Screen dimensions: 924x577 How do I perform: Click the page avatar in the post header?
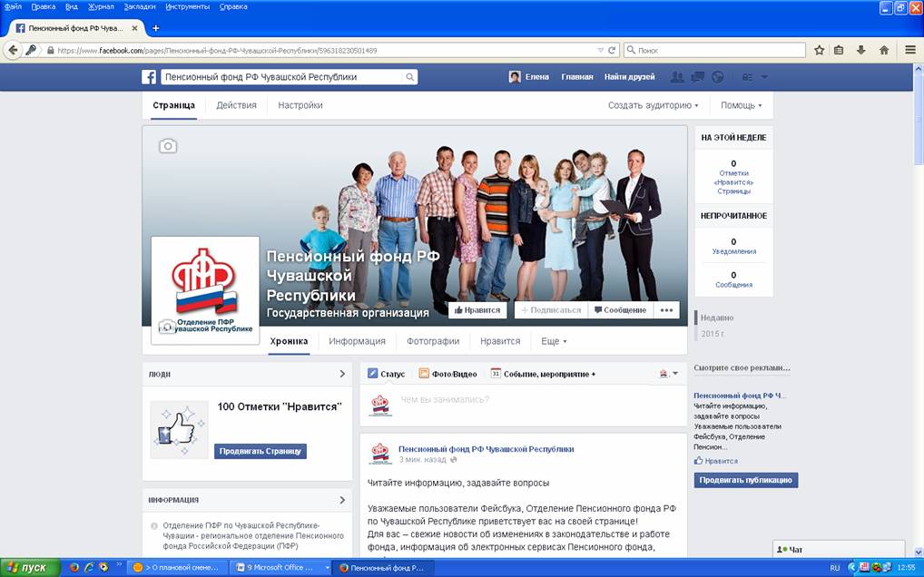[x=380, y=454]
